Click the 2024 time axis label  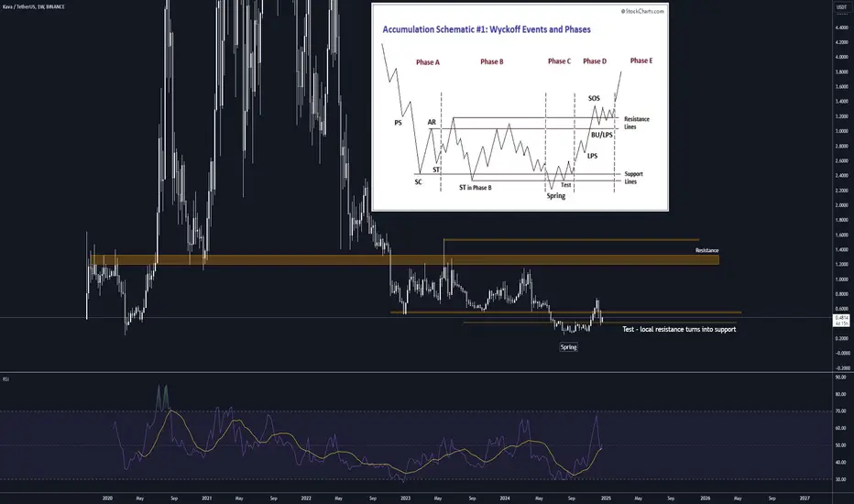505,498
